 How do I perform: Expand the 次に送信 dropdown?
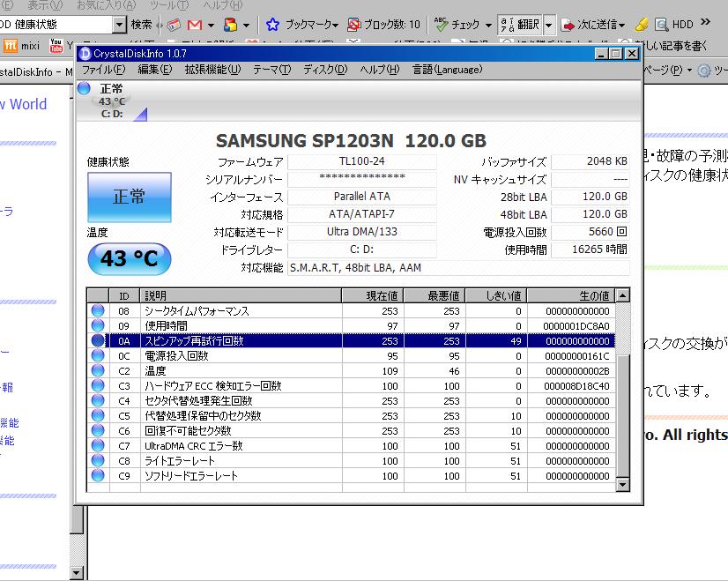(x=621, y=25)
